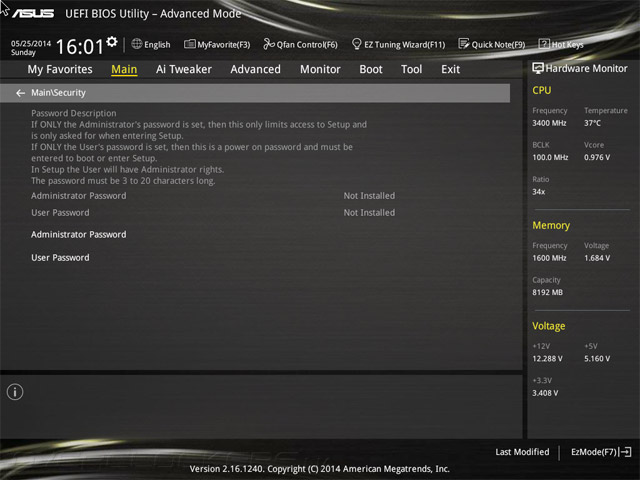Switch to Ai Tweaker tab
The width and height of the screenshot is (640, 480).
[x=184, y=69]
